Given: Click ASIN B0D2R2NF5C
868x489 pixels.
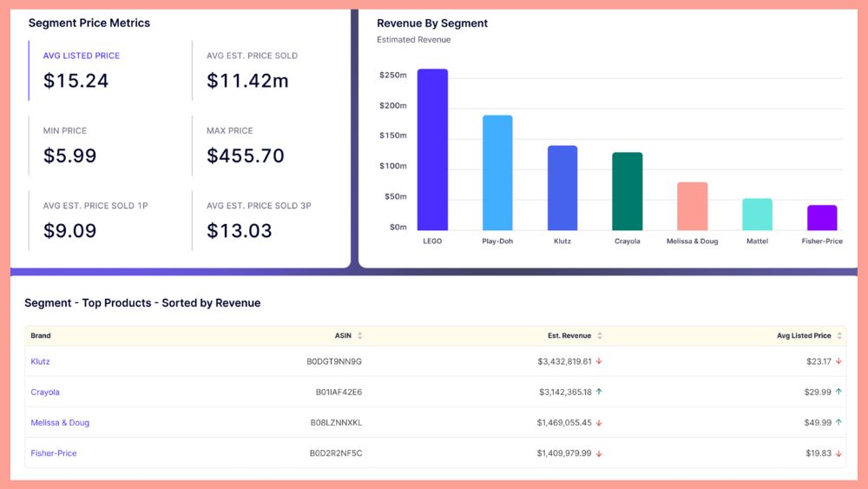Looking at the screenshot, I should point(335,453).
